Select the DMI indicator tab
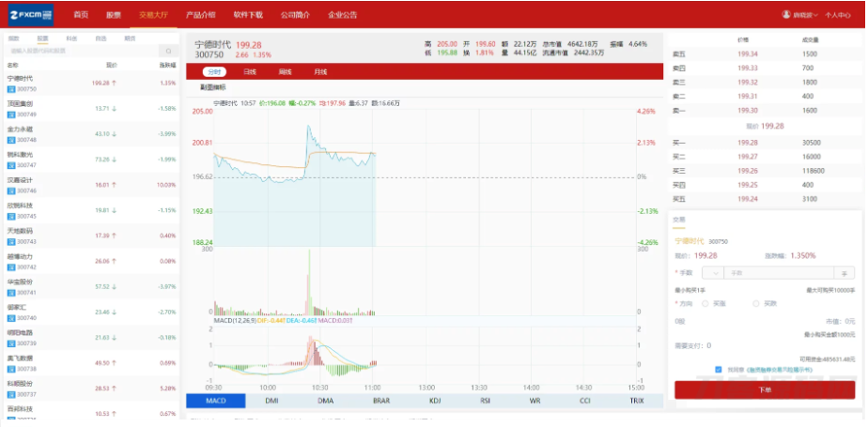Viewport: 868px width, 427px height. click(271, 401)
